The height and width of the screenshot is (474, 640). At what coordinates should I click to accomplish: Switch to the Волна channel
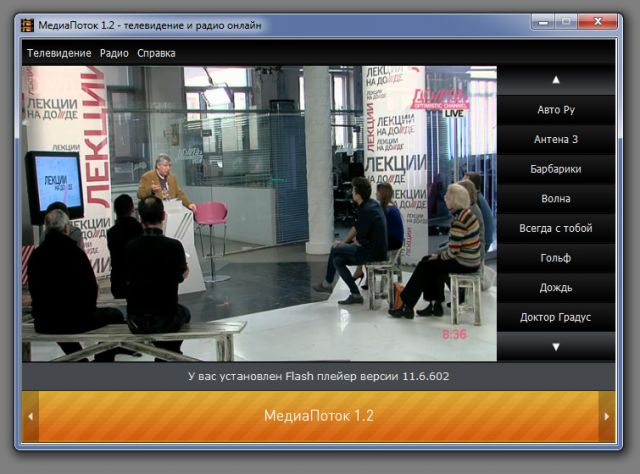556,199
